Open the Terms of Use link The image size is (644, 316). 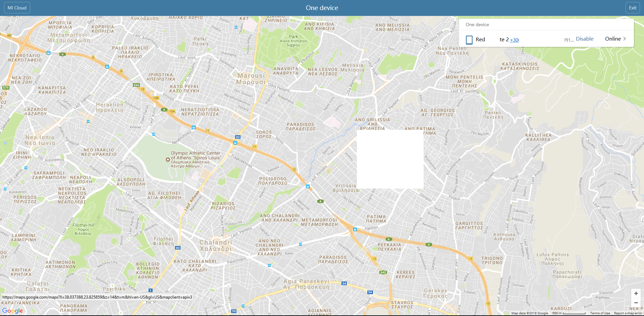coord(600,313)
